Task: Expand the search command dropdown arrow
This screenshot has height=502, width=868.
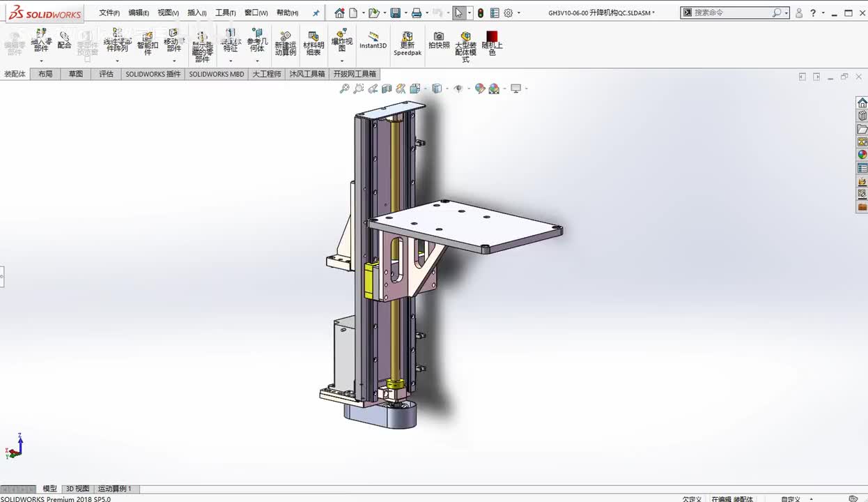Action: pyautogui.click(x=786, y=13)
